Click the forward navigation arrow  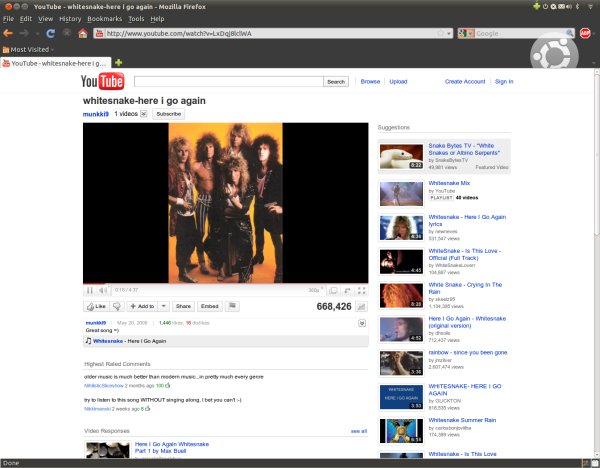click(x=24, y=33)
